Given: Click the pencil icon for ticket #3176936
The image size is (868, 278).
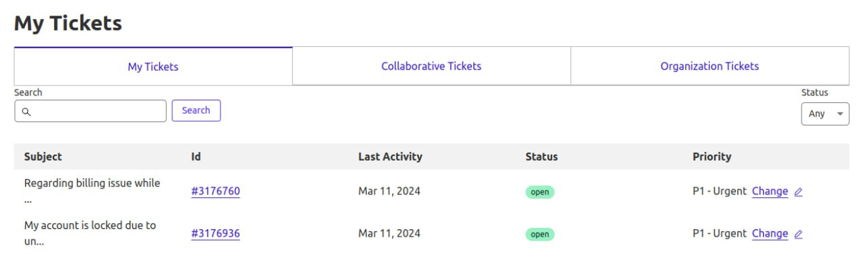Looking at the screenshot, I should pyautogui.click(x=798, y=234).
